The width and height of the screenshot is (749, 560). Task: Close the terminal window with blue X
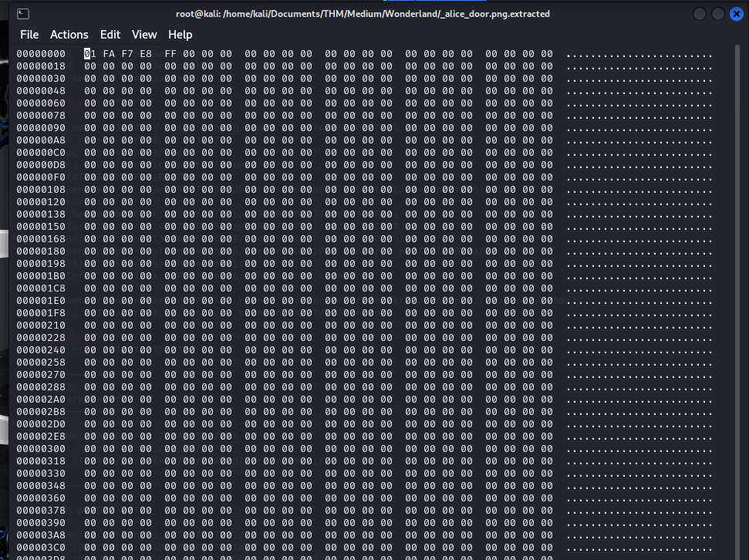(x=737, y=14)
